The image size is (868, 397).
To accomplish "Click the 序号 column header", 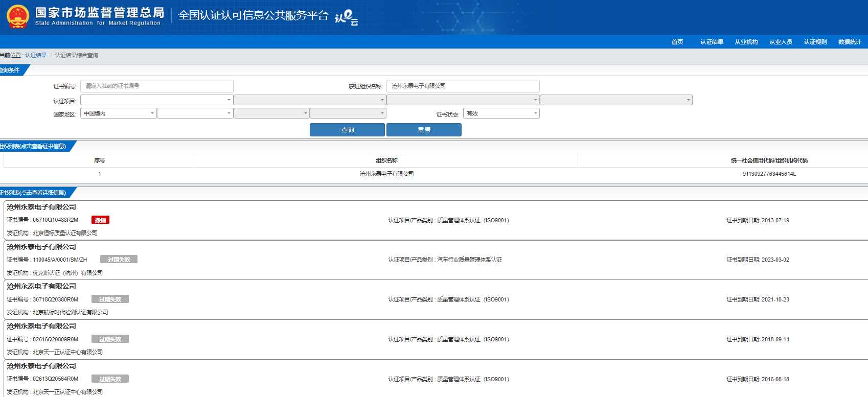I will point(100,160).
